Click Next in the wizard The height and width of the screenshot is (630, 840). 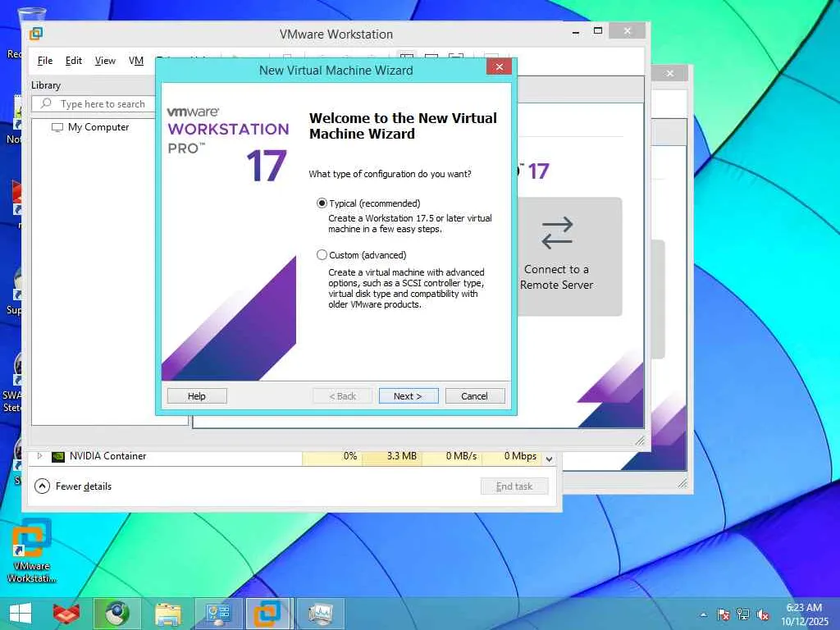click(x=409, y=396)
